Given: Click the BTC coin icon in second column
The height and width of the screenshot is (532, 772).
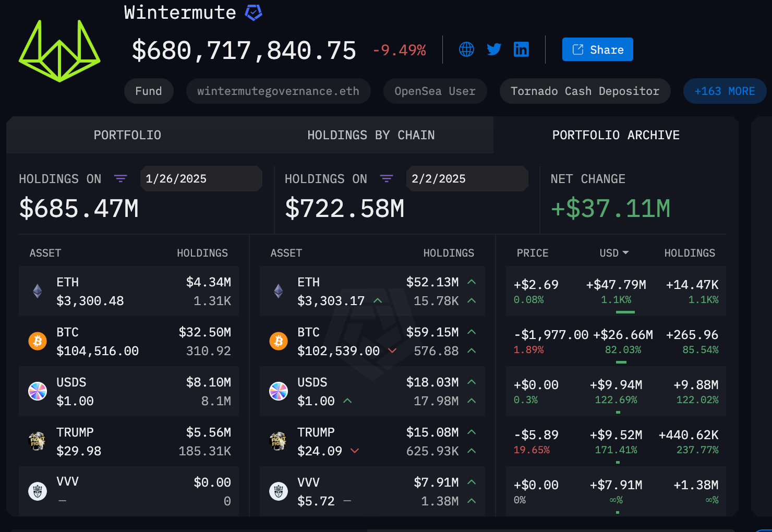Looking at the screenshot, I should [x=279, y=341].
